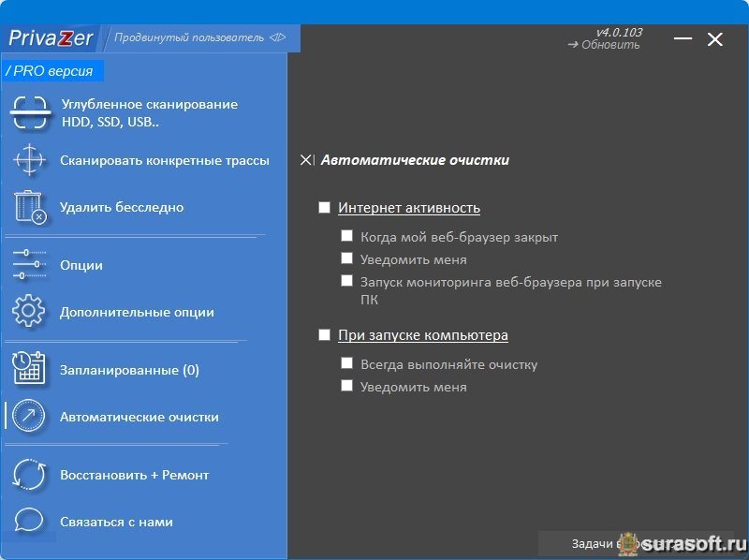Open Опции menu entry
749x560 pixels.
tap(81, 265)
